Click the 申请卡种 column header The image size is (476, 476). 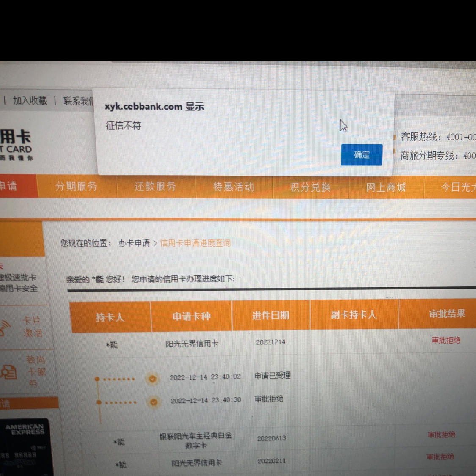click(x=191, y=316)
